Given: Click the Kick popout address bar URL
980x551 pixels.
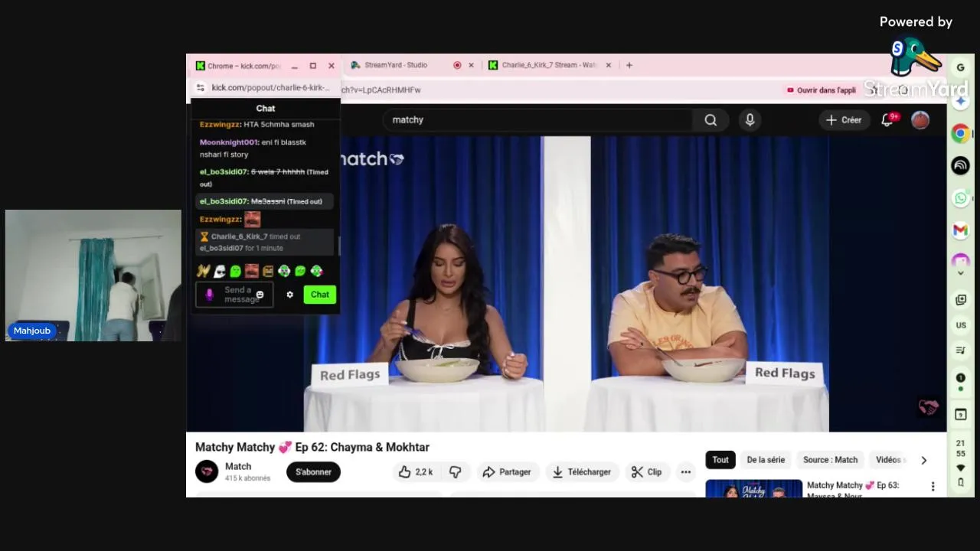Looking at the screenshot, I should [x=270, y=88].
